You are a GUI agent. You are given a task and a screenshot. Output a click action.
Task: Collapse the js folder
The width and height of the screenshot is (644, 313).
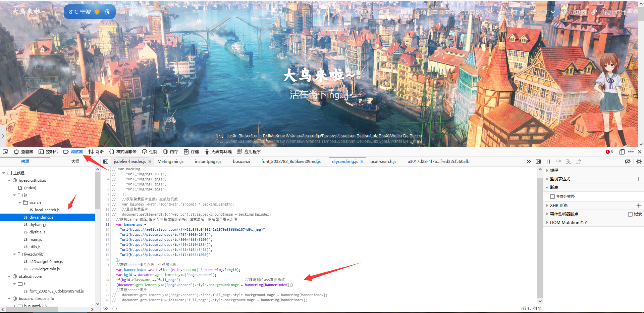coord(14,195)
